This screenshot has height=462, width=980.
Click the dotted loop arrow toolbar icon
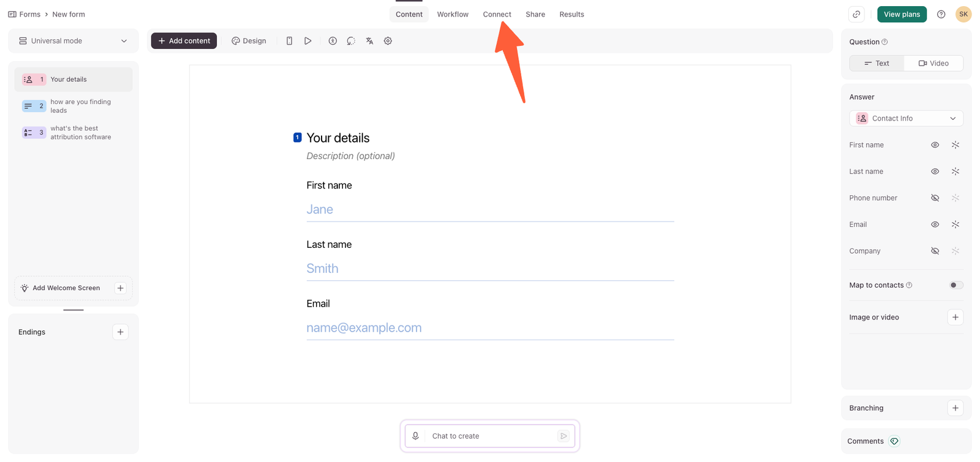click(x=351, y=41)
